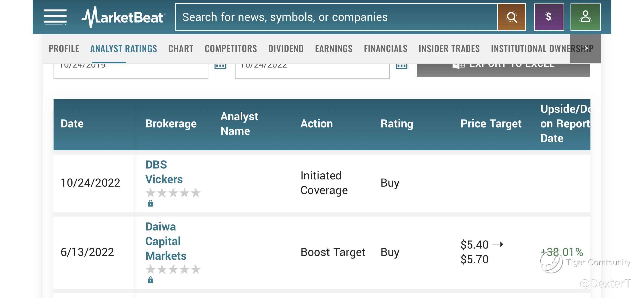Open the green user account icon
Viewport: 644px width, 298px height.
click(x=585, y=17)
